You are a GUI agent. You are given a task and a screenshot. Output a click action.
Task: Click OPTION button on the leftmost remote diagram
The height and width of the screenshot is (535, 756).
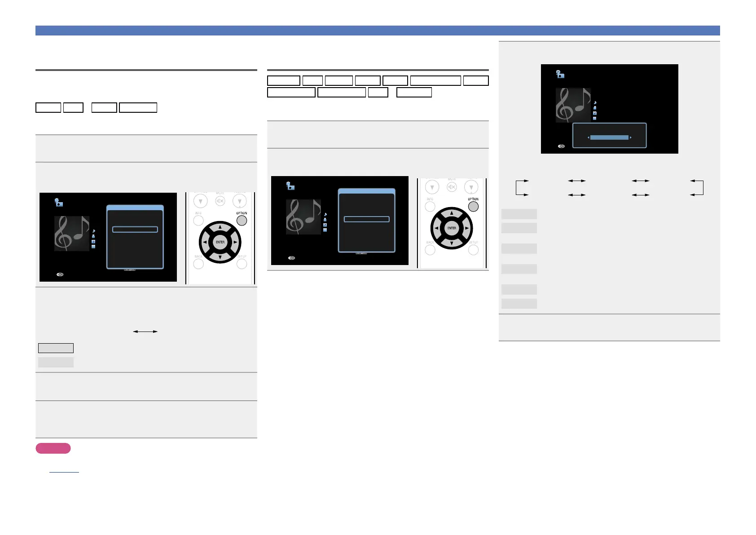click(x=242, y=221)
